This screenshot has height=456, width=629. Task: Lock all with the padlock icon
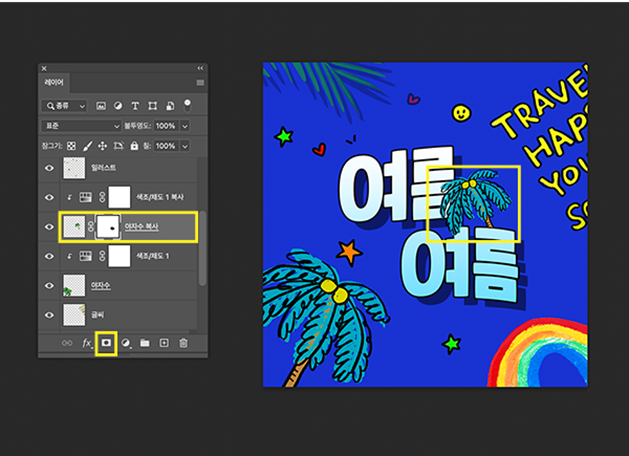[x=134, y=146]
